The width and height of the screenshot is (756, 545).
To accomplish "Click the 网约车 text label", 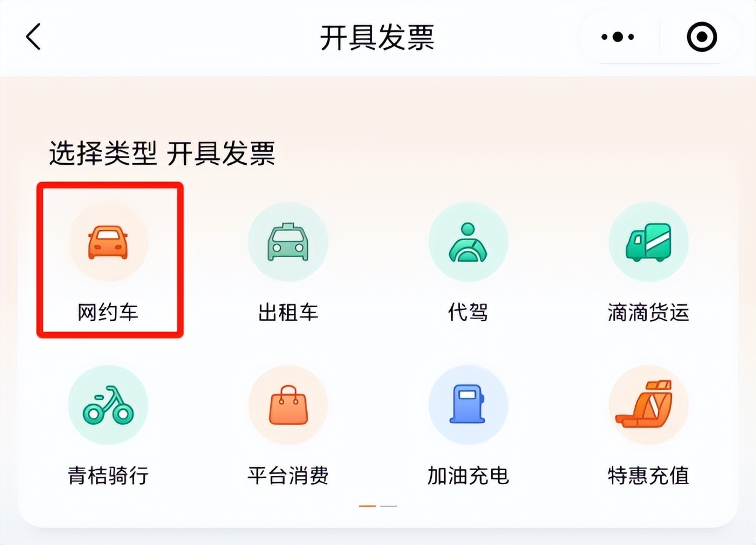I will pos(108,312).
